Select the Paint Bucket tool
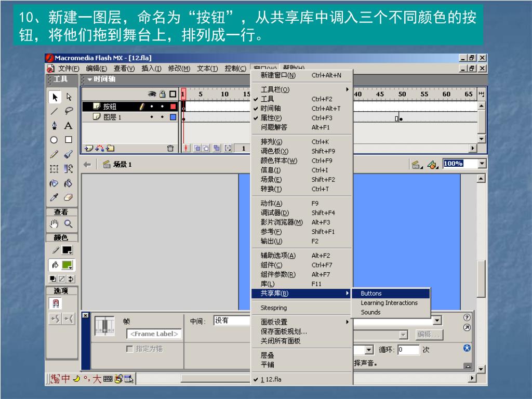The width and height of the screenshot is (532, 399). tap(69, 183)
